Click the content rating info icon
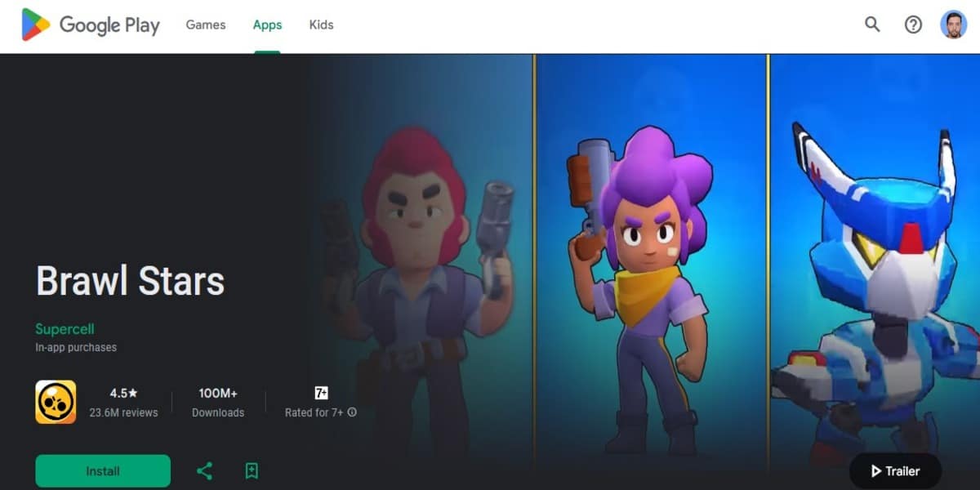 [x=352, y=412]
